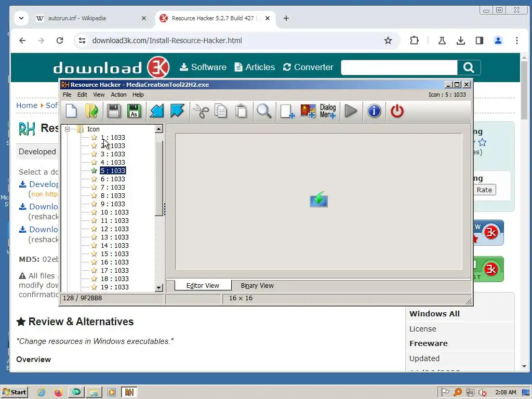Select icon resource 7 : 1033
The width and height of the screenshot is (532, 399).
tap(113, 187)
